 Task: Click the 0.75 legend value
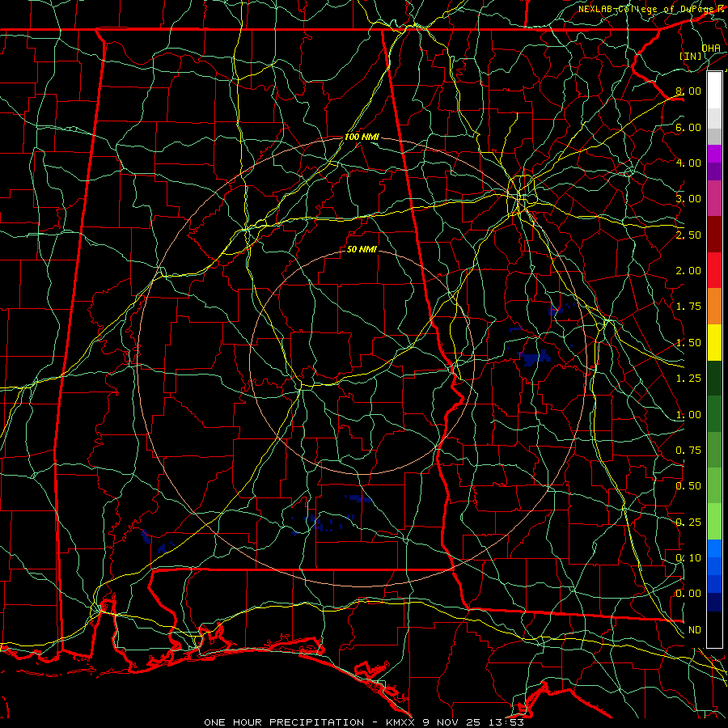tap(688, 451)
